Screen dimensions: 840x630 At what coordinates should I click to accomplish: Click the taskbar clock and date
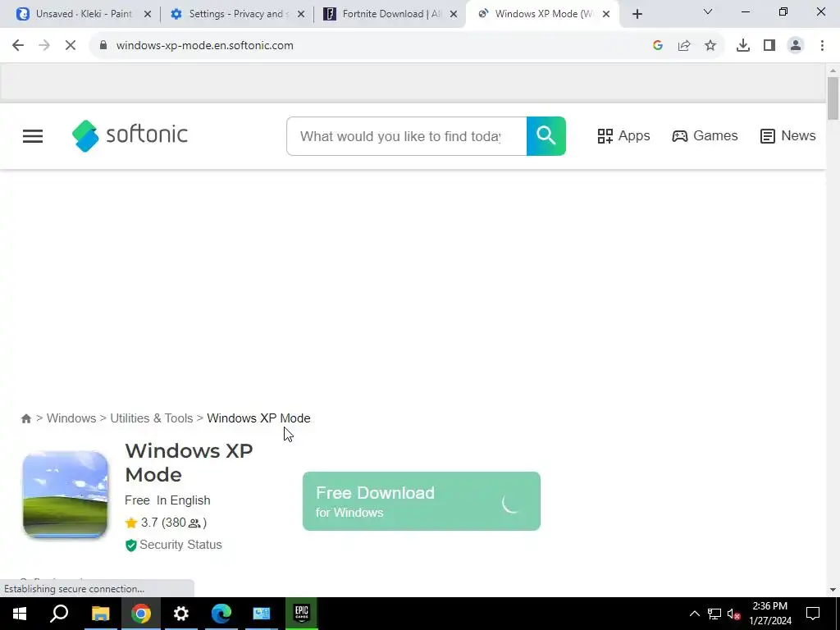[769, 614]
